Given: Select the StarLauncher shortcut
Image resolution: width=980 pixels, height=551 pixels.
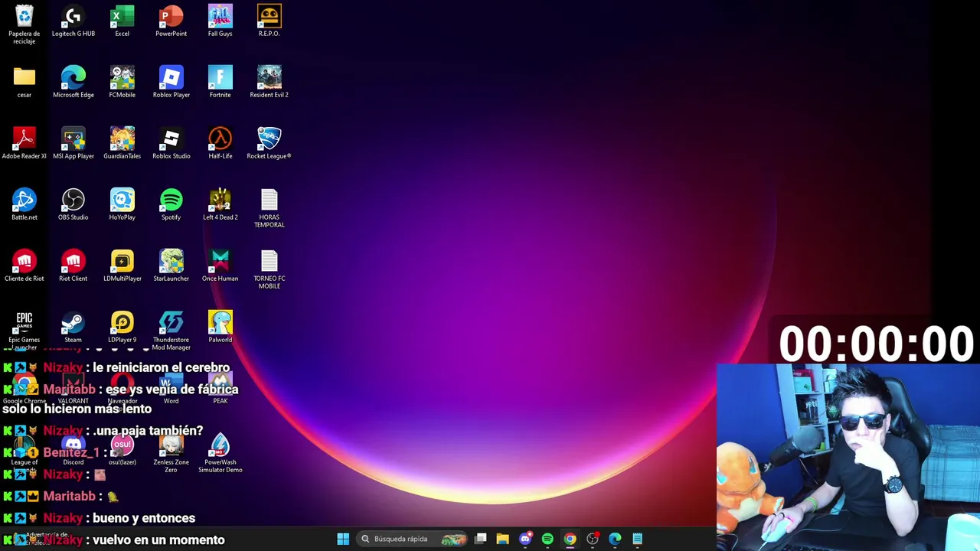Looking at the screenshot, I should click(171, 266).
